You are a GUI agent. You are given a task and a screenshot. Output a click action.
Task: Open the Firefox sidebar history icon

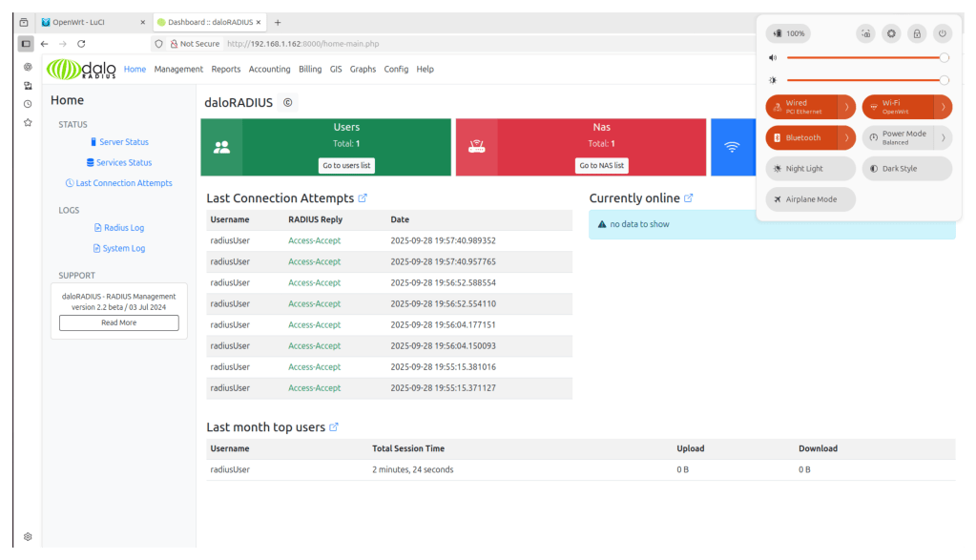click(x=28, y=104)
